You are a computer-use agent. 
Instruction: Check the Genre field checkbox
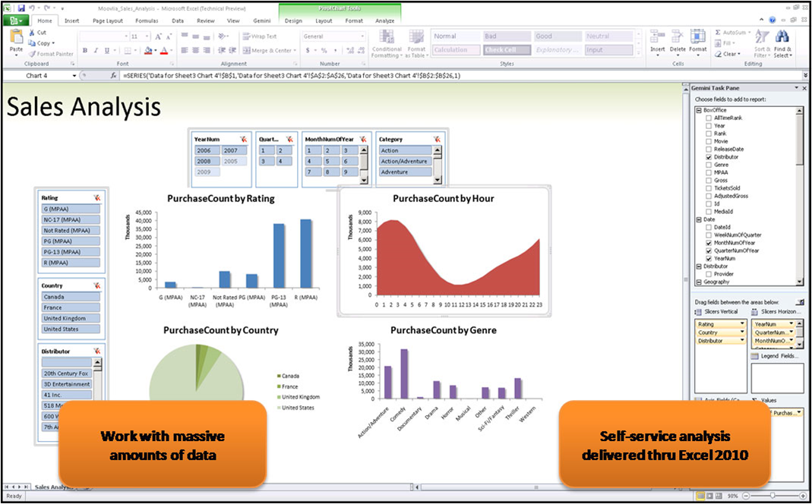point(708,164)
